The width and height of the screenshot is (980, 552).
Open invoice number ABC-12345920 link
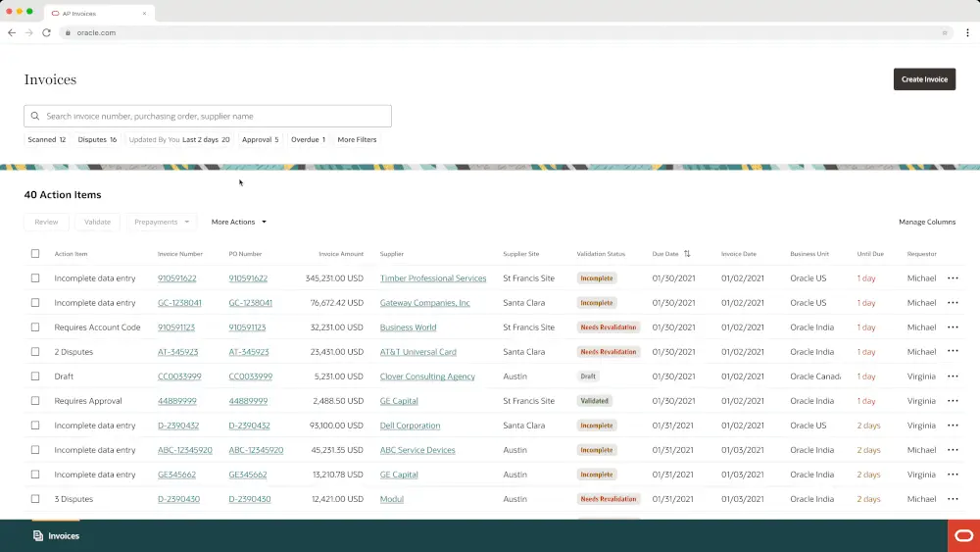coord(185,449)
